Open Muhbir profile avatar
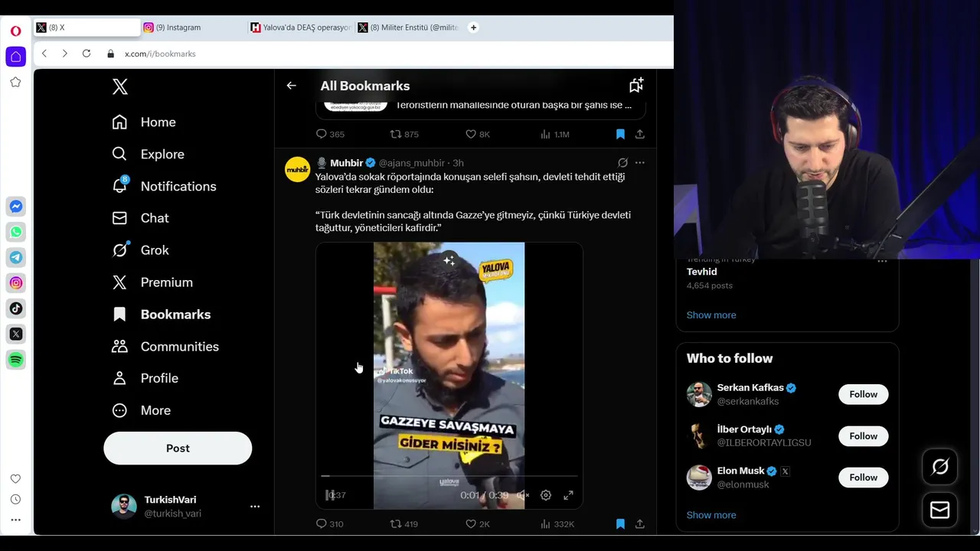Screen dimensions: 980x551 tap(298, 170)
